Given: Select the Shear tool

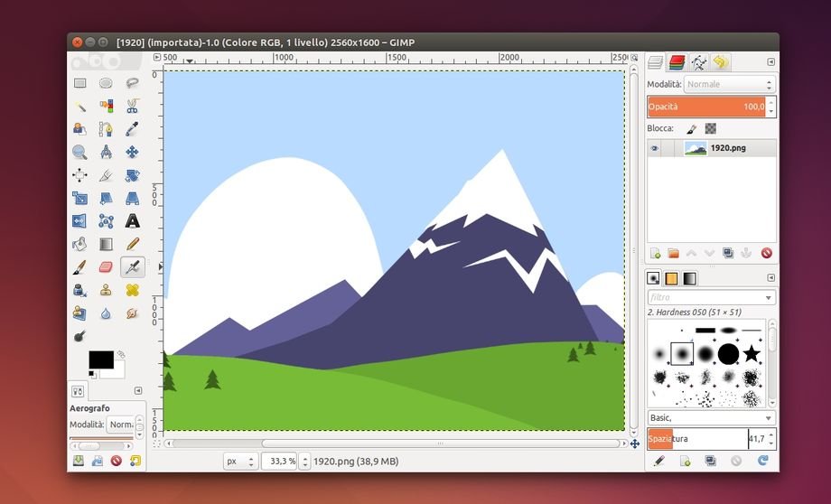Looking at the screenshot, I should click(106, 198).
